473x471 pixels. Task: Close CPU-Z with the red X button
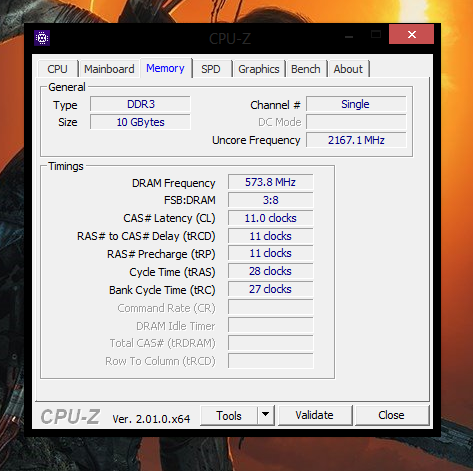click(412, 34)
